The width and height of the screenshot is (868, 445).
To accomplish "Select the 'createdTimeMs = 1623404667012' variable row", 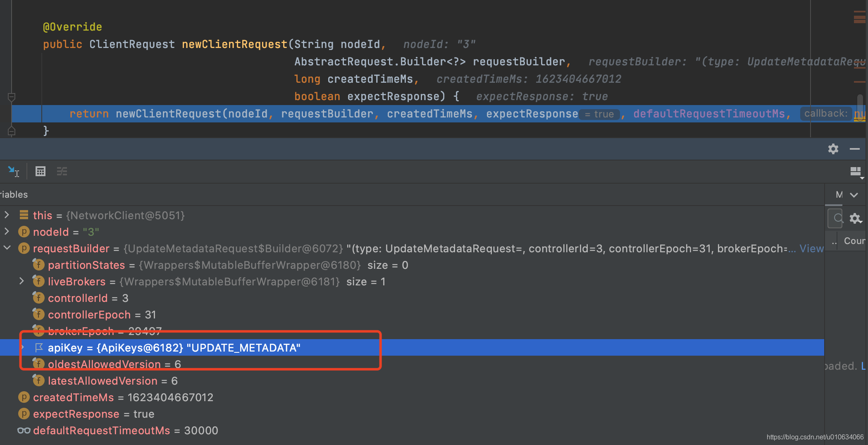I will point(412,397).
